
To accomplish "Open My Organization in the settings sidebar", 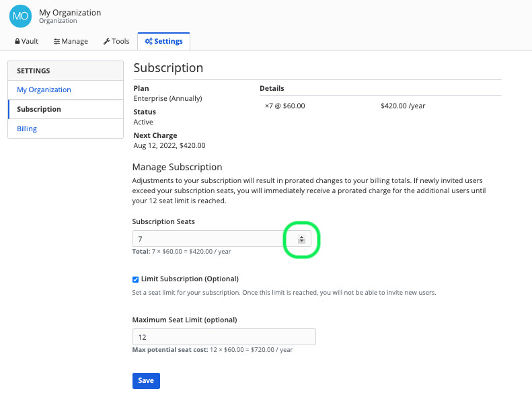I will point(44,90).
